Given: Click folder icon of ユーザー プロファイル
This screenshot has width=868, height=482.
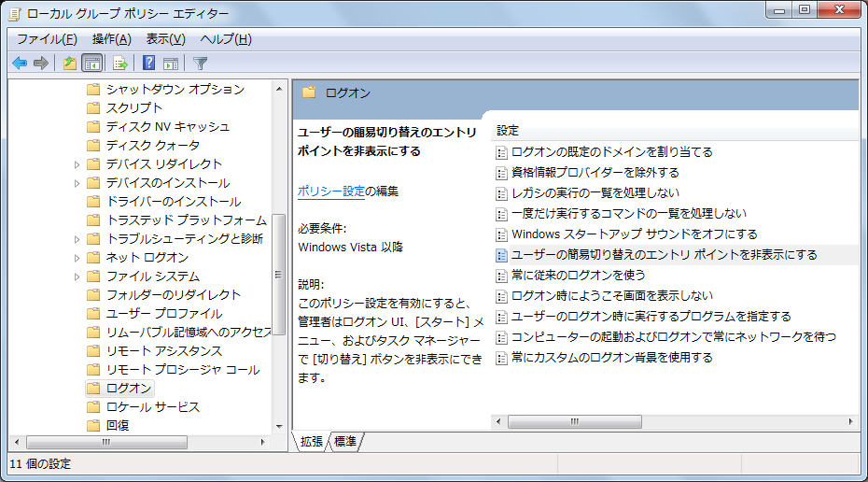Looking at the screenshot, I should pyautogui.click(x=93, y=314).
